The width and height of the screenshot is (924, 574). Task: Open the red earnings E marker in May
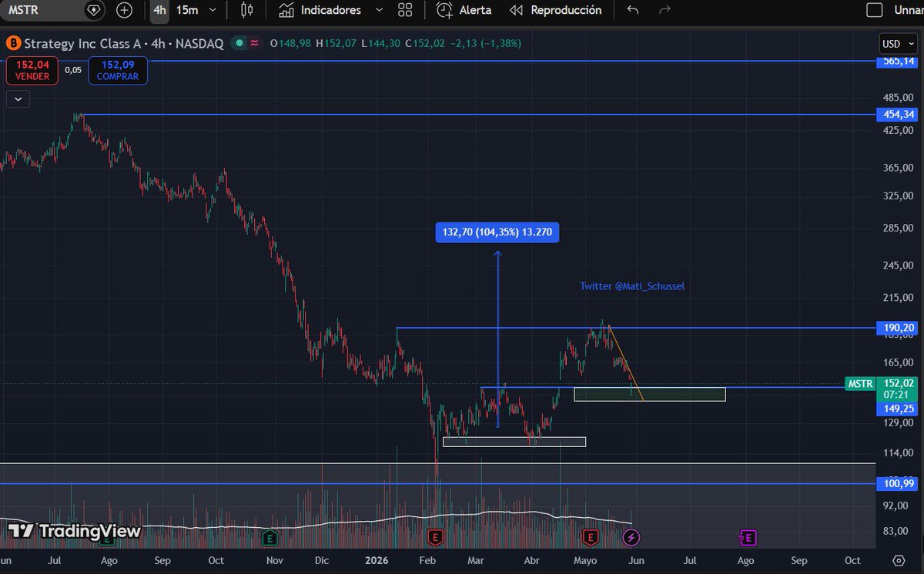tap(591, 537)
